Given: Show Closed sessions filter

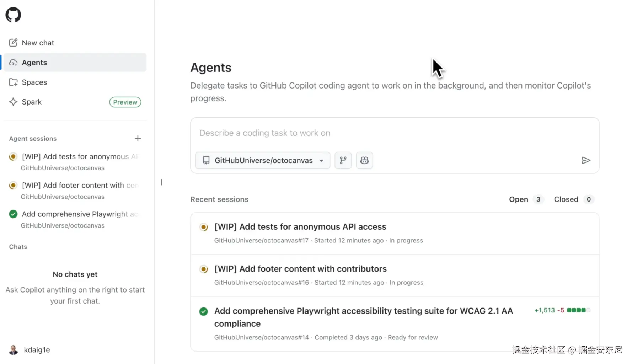Looking at the screenshot, I should [x=573, y=199].
